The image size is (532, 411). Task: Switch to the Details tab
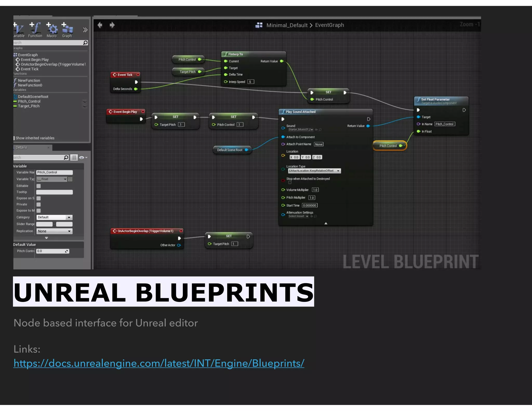(x=21, y=147)
